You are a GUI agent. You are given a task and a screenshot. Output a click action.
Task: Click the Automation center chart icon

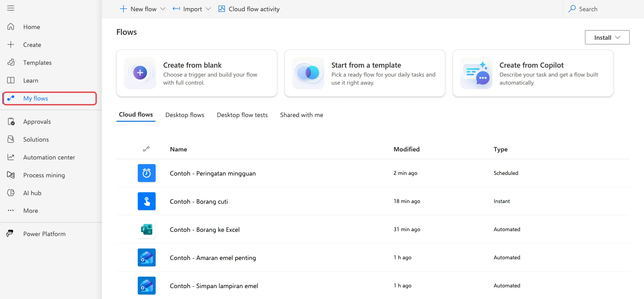click(11, 157)
